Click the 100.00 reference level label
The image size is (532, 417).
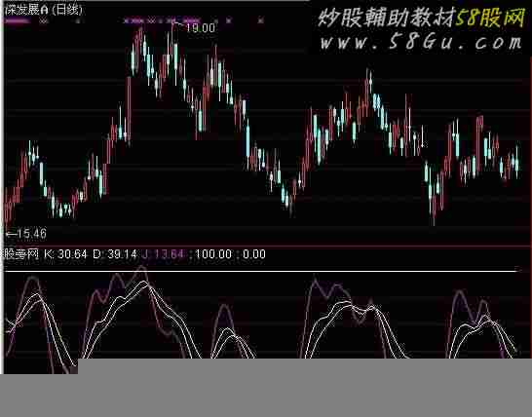coord(213,254)
